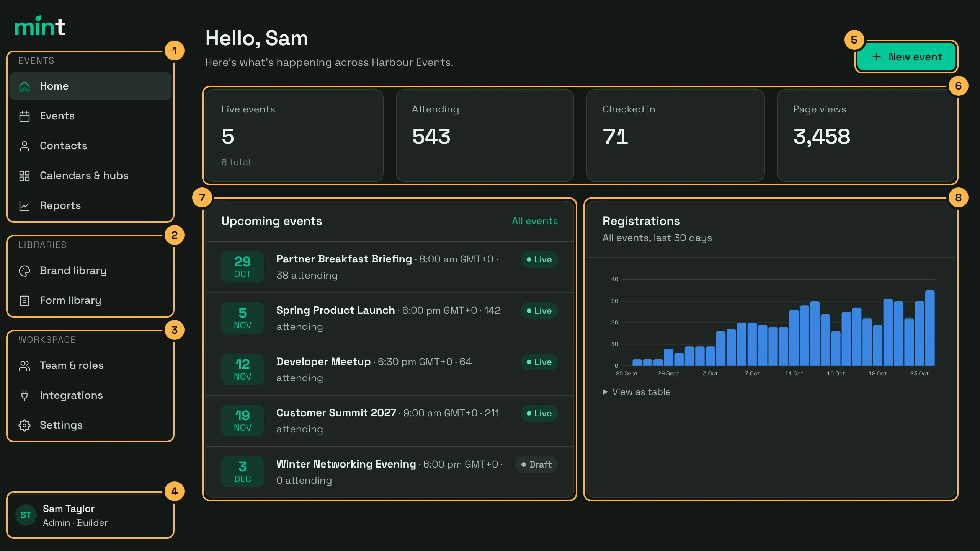Click the Reports chart icon
980x551 pixels.
click(24, 206)
